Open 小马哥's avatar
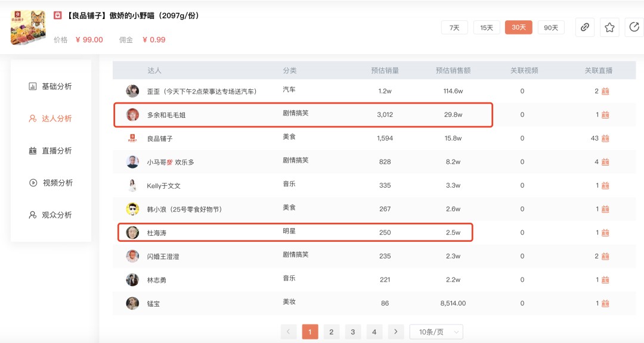This screenshot has width=644, height=343. tap(132, 162)
